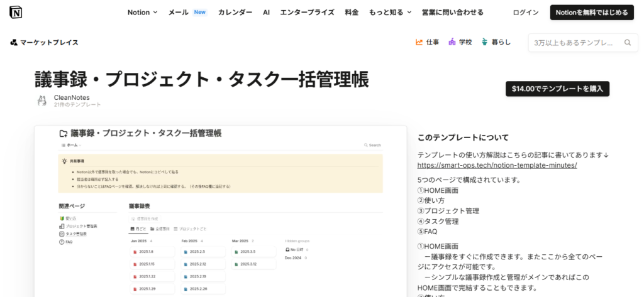Open the メール menu item
This screenshot has width=644, height=297.
click(178, 13)
